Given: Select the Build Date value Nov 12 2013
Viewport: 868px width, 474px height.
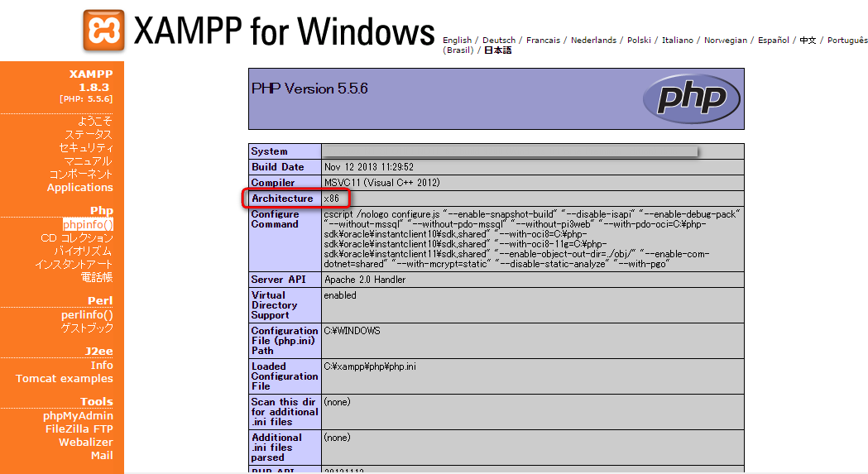Looking at the screenshot, I should point(369,166).
